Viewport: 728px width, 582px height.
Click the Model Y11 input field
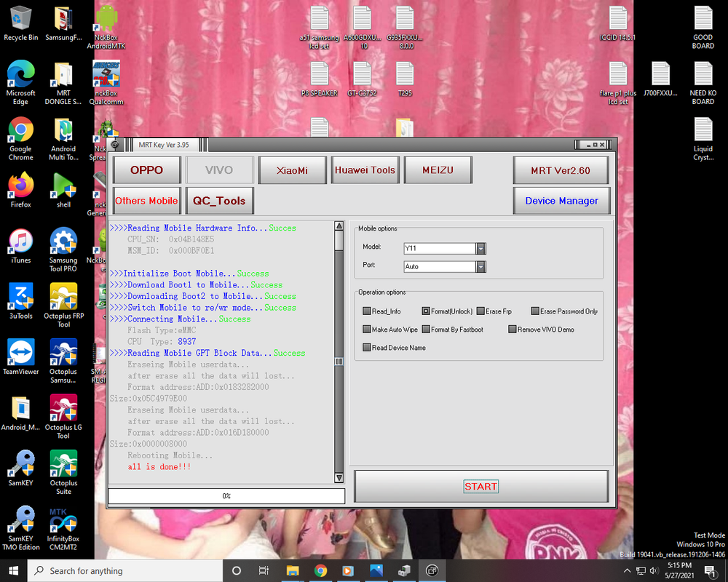(440, 248)
